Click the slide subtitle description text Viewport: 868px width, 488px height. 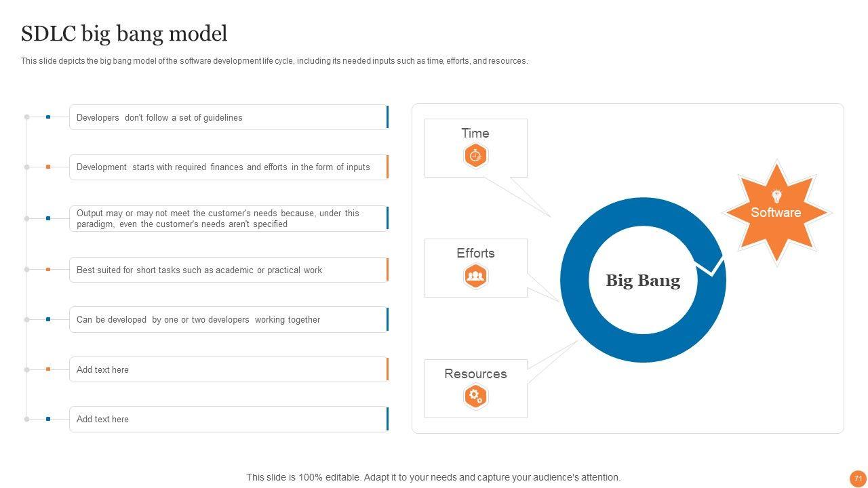(274, 61)
